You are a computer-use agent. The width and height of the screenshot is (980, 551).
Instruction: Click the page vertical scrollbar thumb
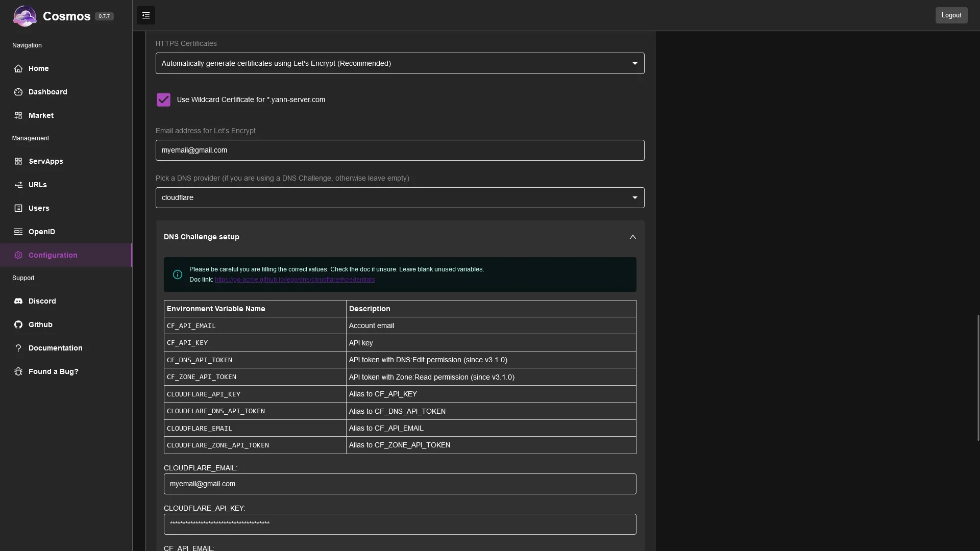point(978,378)
